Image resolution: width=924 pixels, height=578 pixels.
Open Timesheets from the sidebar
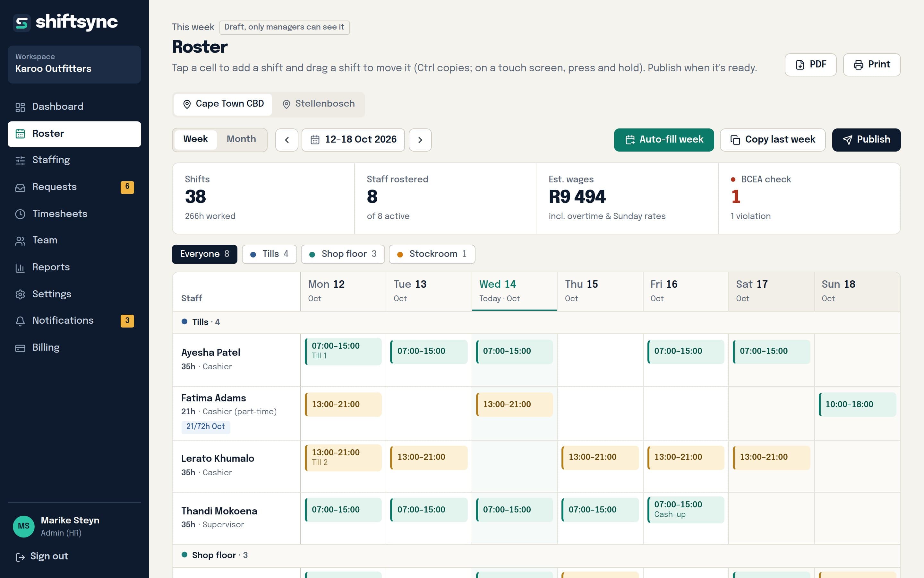[74, 214]
